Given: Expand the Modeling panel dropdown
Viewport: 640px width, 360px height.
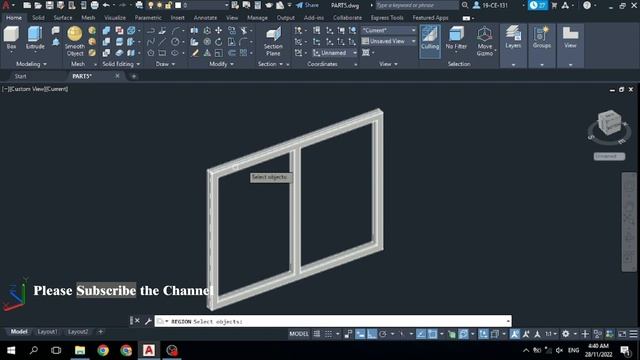Looking at the screenshot, I should (x=31, y=64).
